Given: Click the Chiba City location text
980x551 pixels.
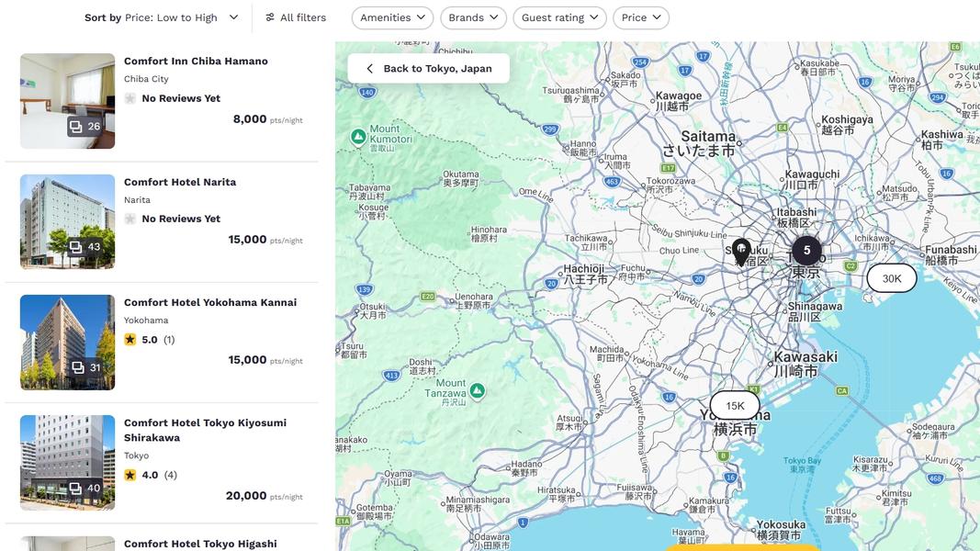Looking at the screenshot, I should click(x=146, y=79).
